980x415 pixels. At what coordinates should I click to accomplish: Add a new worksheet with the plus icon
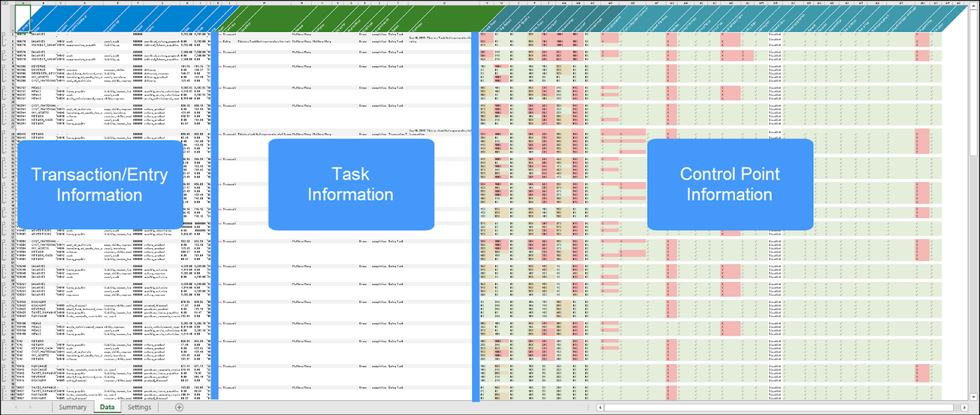(x=179, y=407)
